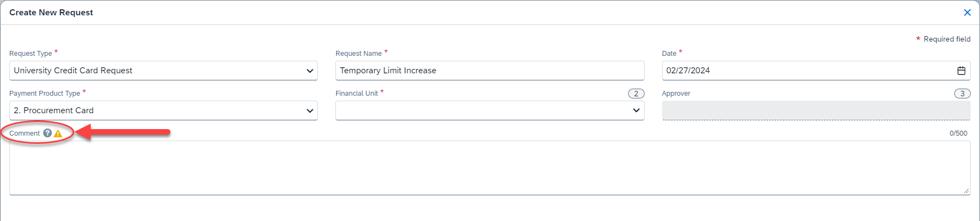Click the Comment label text

tap(25, 133)
